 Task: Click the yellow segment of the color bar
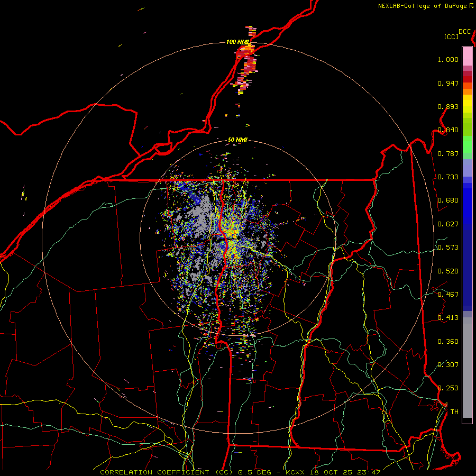pos(467,104)
